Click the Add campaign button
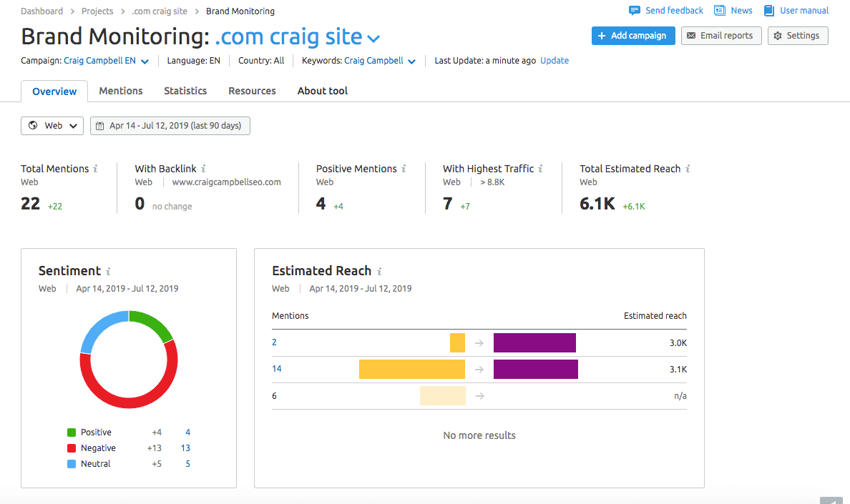This screenshot has height=504, width=850. [x=633, y=36]
